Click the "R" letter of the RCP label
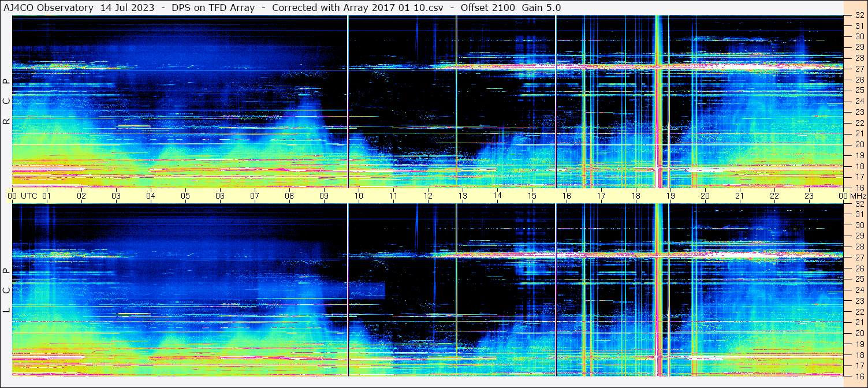This screenshot has height=388, width=868. click(6, 121)
